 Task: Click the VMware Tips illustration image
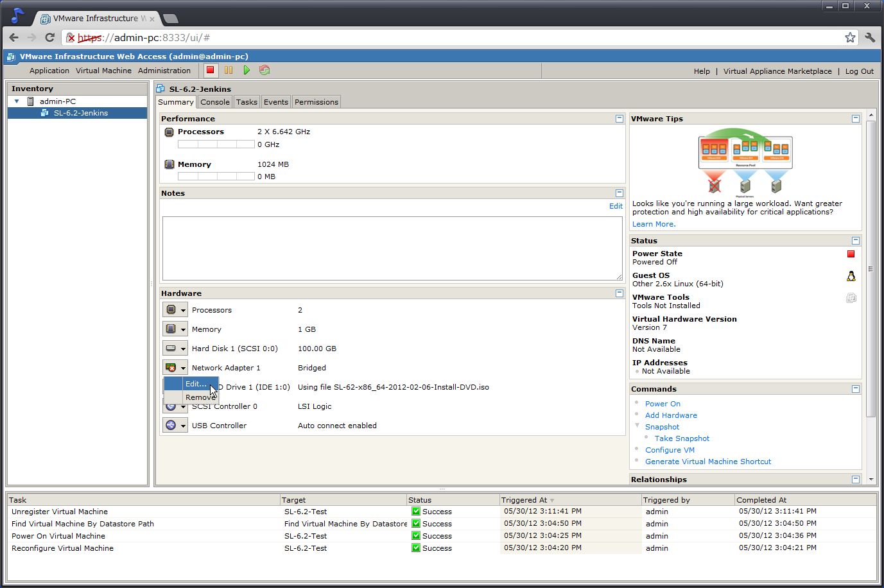[x=745, y=162]
